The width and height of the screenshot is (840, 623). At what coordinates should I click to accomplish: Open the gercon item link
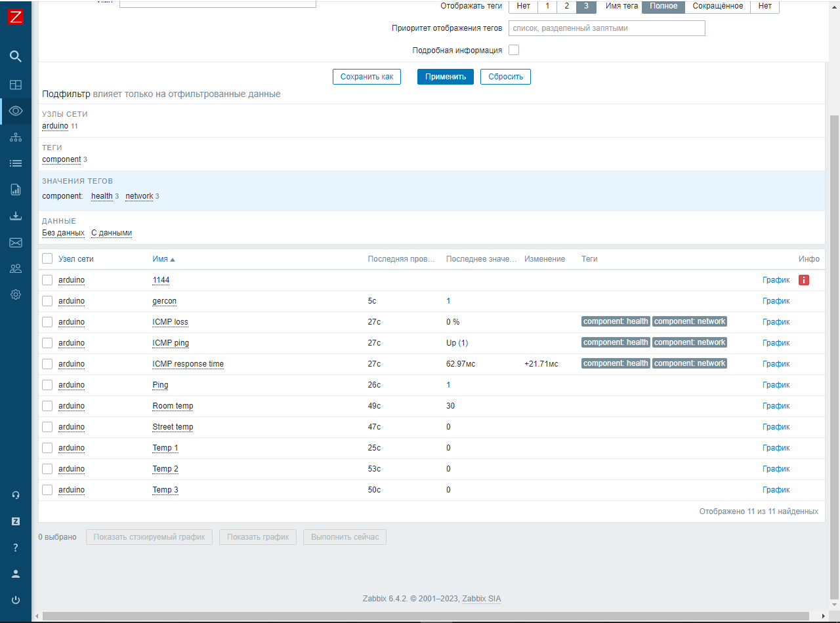[164, 300]
